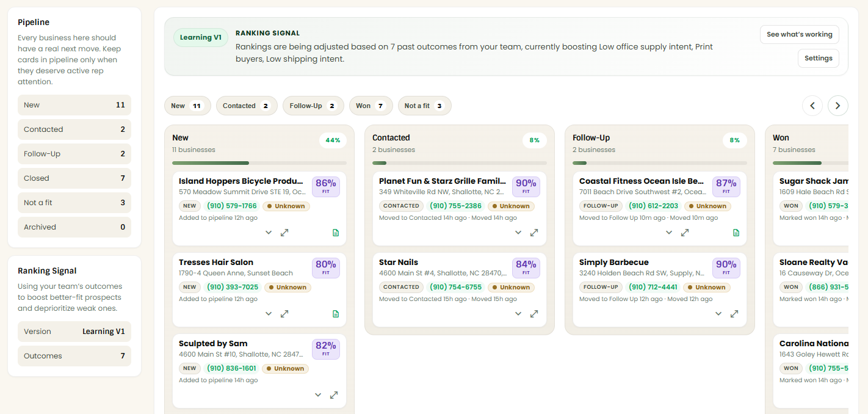Click Outcomes 7 row in Ranking Signal panel

click(74, 356)
